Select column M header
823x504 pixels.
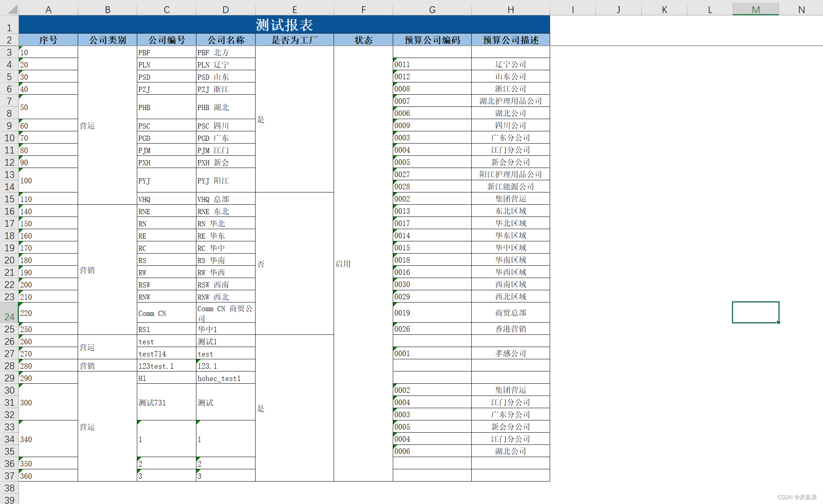755,9
